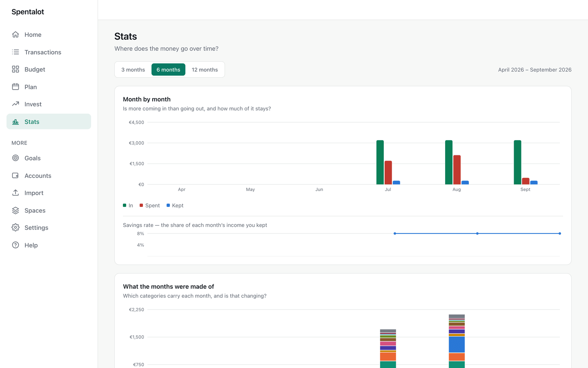Switch range to 3 months

[133, 70]
